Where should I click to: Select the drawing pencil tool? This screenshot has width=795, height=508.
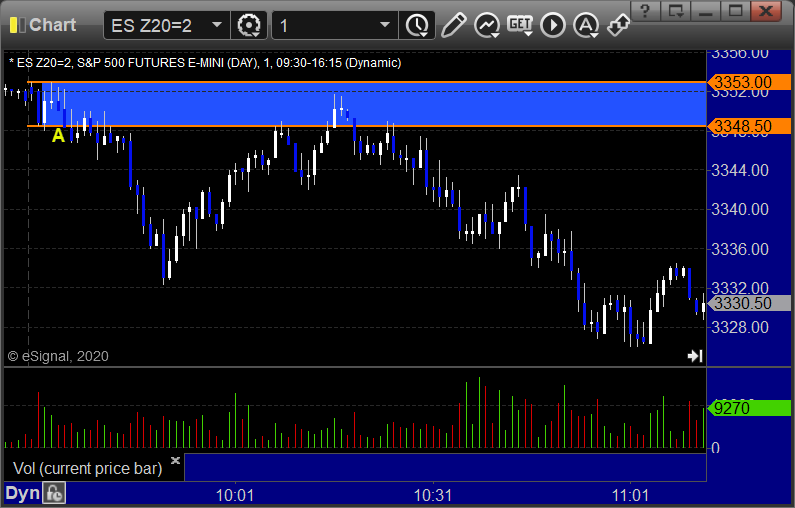(x=453, y=25)
